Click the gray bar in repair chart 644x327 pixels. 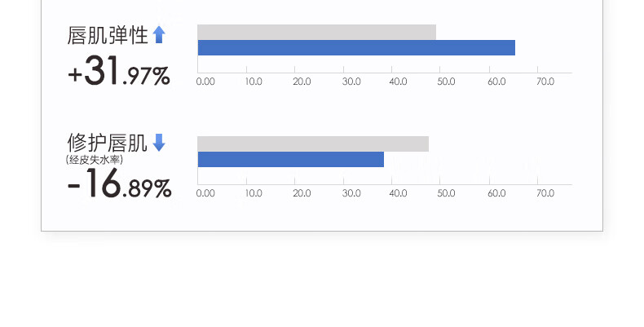click(x=313, y=144)
